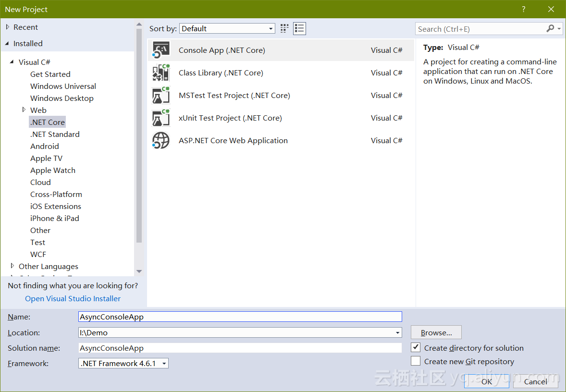
Task: Collapse the Visual C# node
Action: [12, 62]
